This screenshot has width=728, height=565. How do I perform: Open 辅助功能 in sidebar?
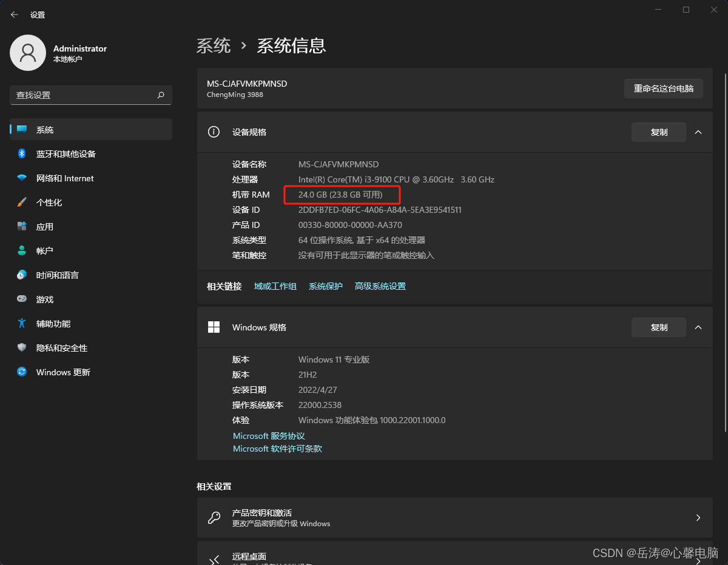click(x=91, y=324)
